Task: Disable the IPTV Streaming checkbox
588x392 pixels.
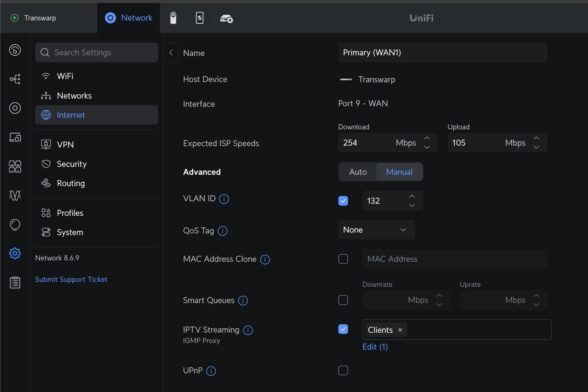Action: (x=343, y=329)
